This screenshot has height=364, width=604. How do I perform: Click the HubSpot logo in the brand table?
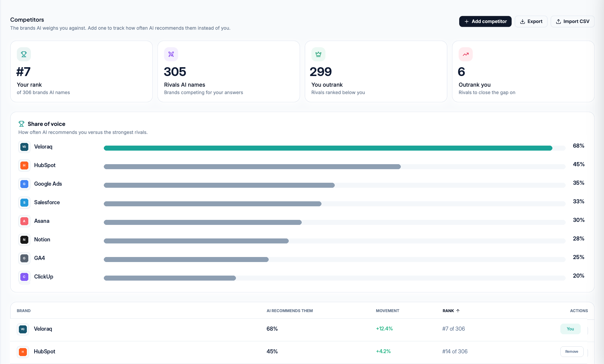pyautogui.click(x=23, y=352)
